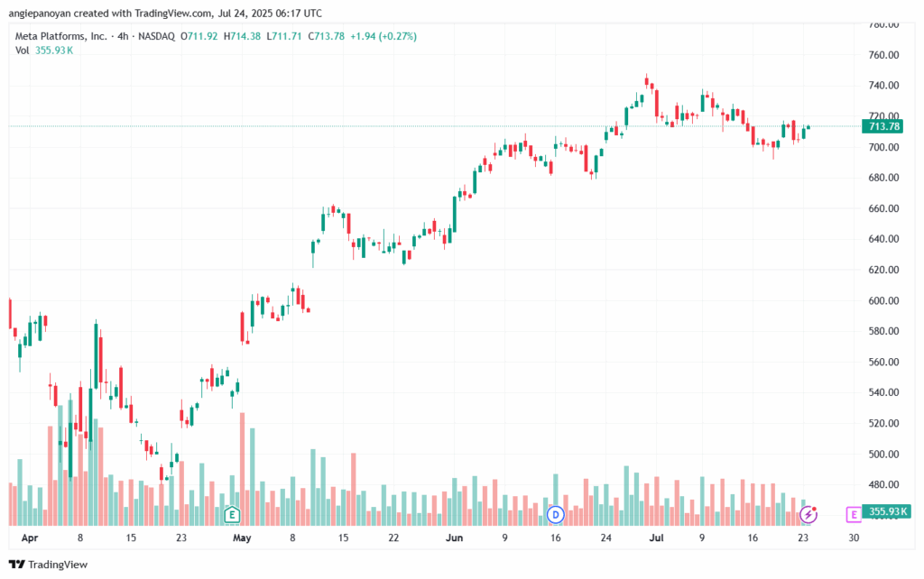The width and height of the screenshot is (924, 579).
Task: Click the purple lightning bolt event icon
Action: (808, 514)
